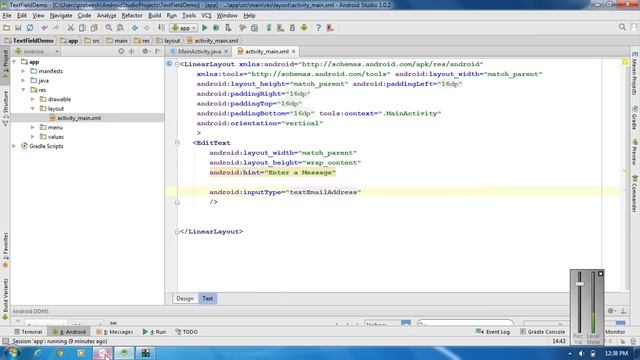Open Internet Explorer from taskbar
The height and width of the screenshot is (360, 640).
tap(38, 353)
